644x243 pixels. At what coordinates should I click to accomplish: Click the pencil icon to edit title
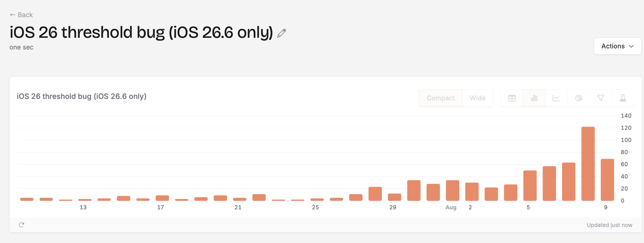pyautogui.click(x=282, y=33)
